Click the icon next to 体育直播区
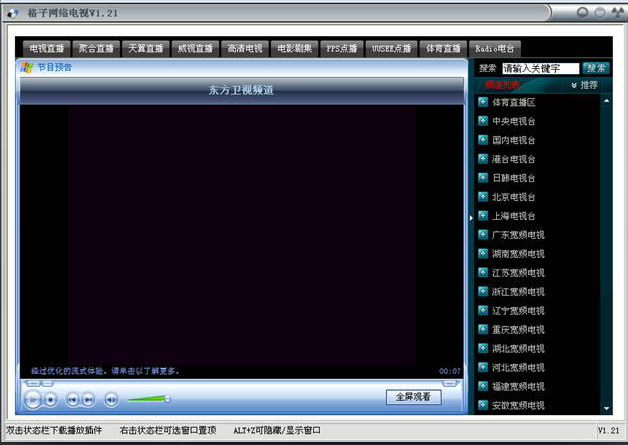Screen dimensions: 628x445 tap(483, 102)
